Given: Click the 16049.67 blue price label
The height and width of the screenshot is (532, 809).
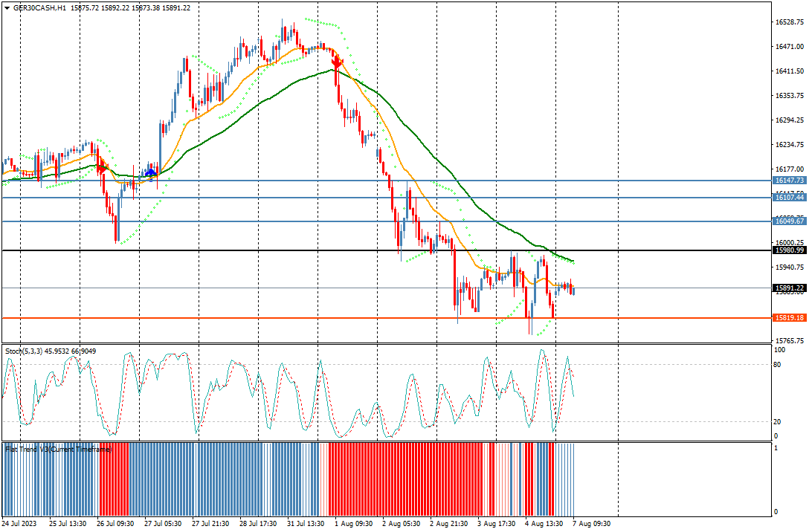Looking at the screenshot, I should [790, 221].
